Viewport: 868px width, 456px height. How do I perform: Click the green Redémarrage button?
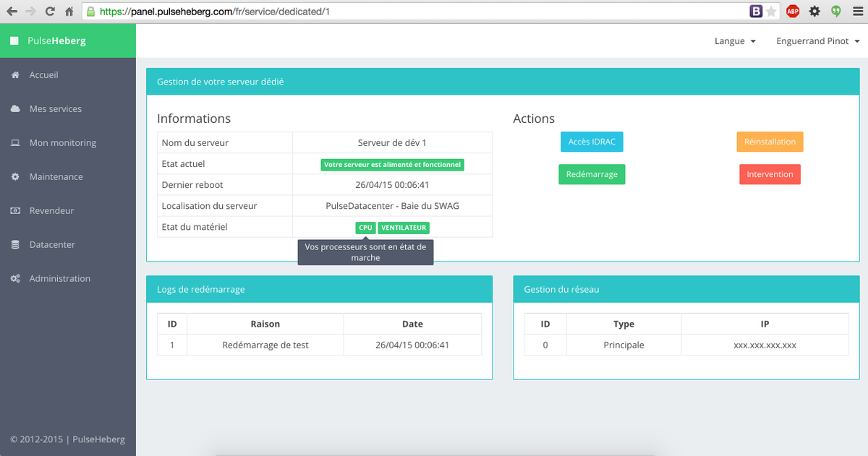(592, 174)
